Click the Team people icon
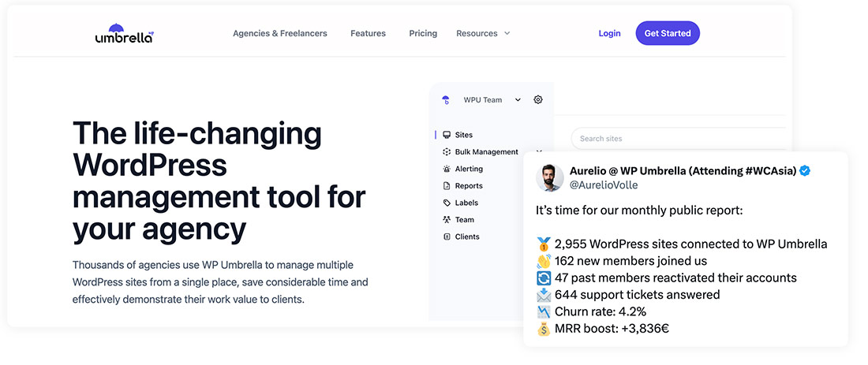Image resolution: width=868 pixels, height=365 pixels. point(447,220)
